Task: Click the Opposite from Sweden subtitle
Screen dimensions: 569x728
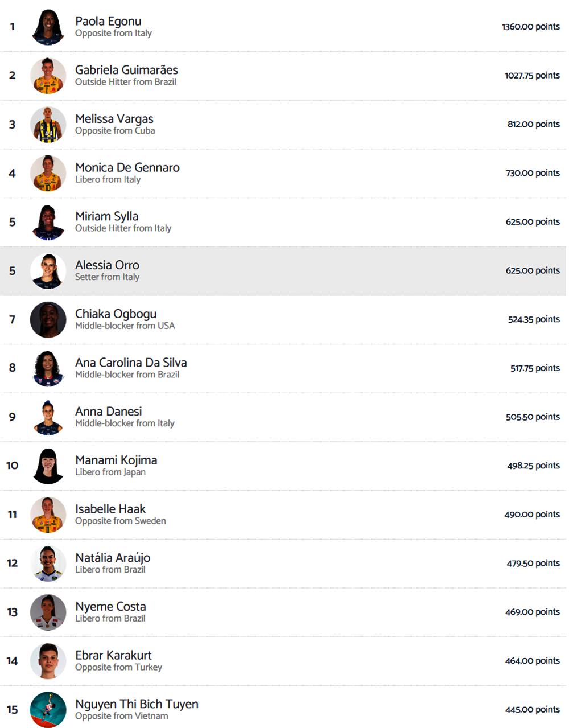Action: (x=121, y=521)
